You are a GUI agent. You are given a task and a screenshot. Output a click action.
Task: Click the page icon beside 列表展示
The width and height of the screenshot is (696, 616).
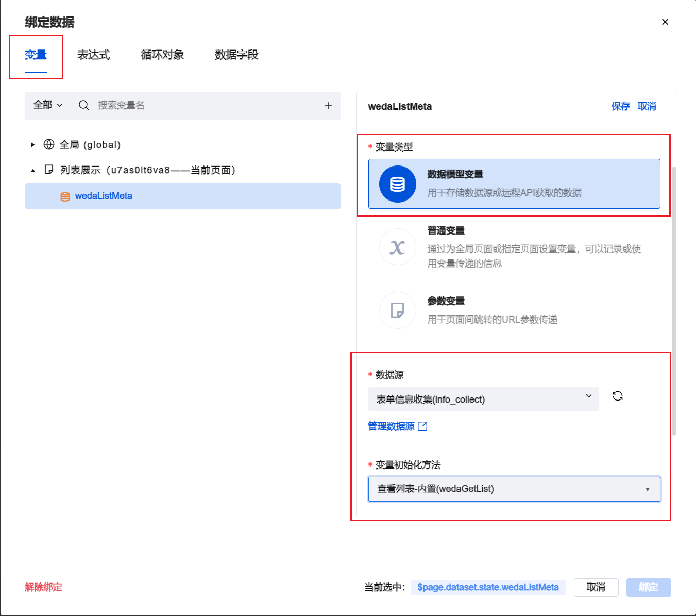click(49, 170)
